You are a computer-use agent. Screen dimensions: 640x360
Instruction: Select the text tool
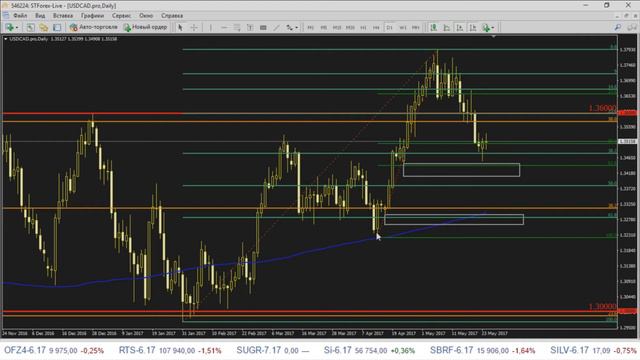click(250, 27)
